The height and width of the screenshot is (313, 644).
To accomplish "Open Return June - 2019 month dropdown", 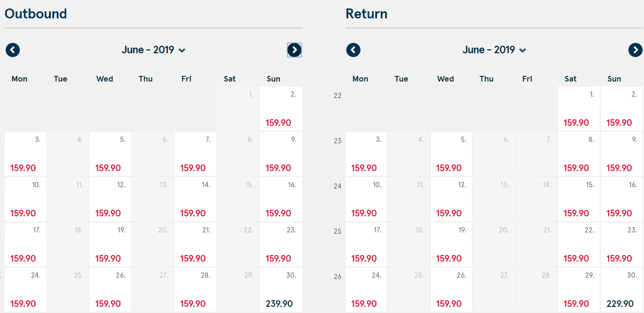I will pyautogui.click(x=494, y=50).
